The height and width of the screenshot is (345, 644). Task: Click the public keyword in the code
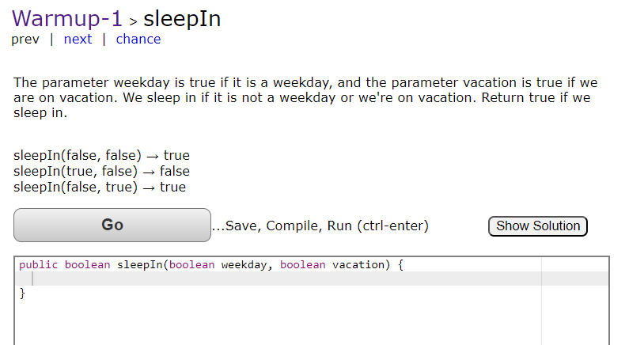[38, 264]
